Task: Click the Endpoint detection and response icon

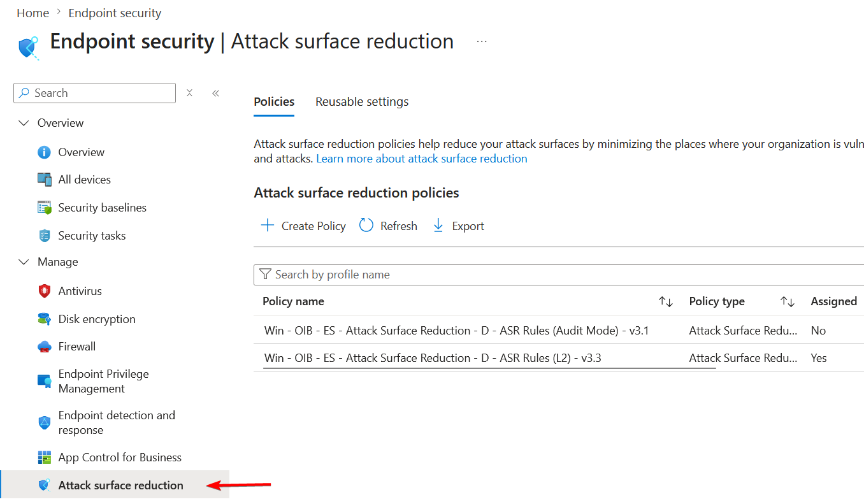Action: (x=44, y=423)
